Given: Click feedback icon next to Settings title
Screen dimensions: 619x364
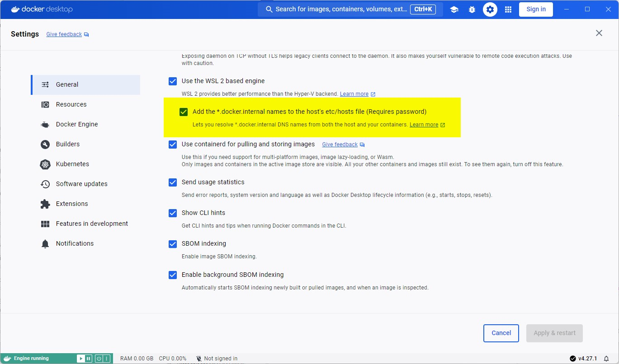Looking at the screenshot, I should pyautogui.click(x=86, y=34).
